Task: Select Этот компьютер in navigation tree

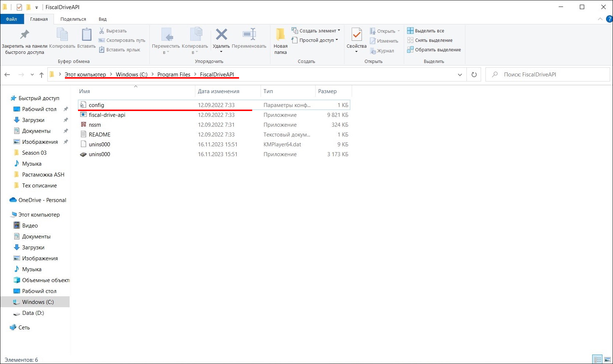Action: (35, 214)
